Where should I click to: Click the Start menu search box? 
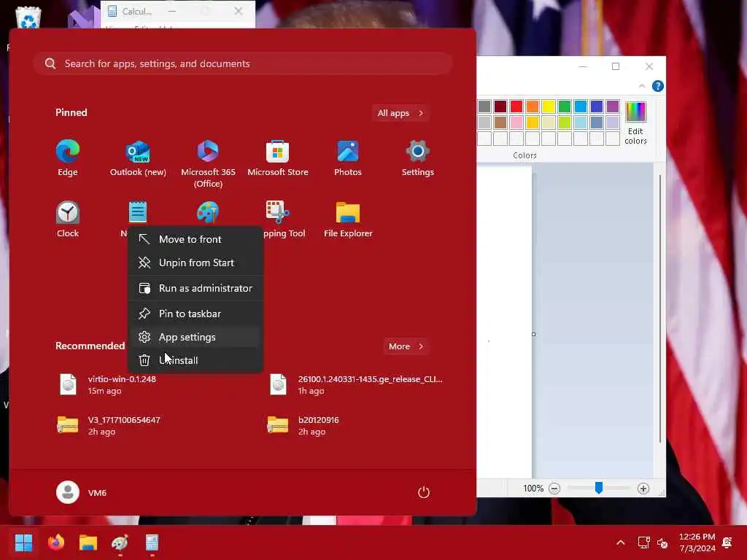[x=243, y=64]
